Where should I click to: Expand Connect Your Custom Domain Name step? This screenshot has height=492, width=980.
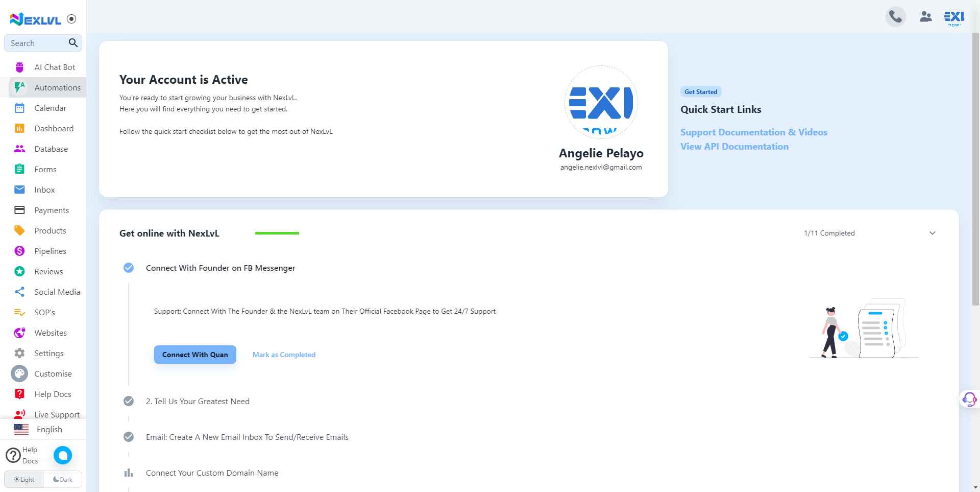[x=212, y=473]
